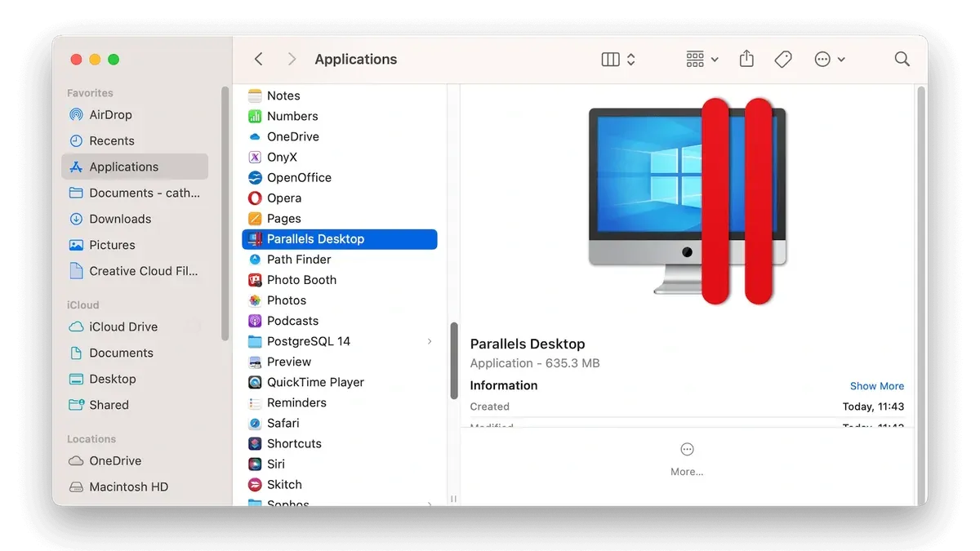This screenshot has width=980, height=551.
Task: Open the column view switcher dropdown
Action: pyautogui.click(x=619, y=59)
